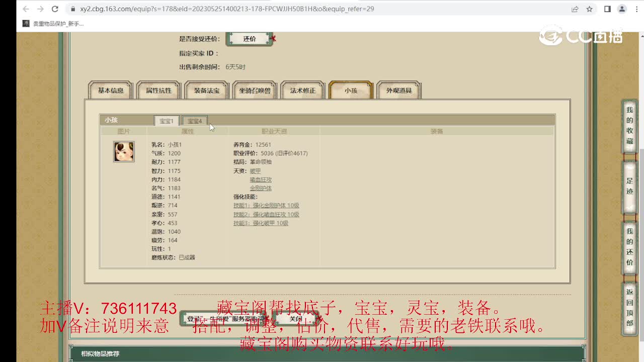Click the child portrait thumbnail

(124, 151)
